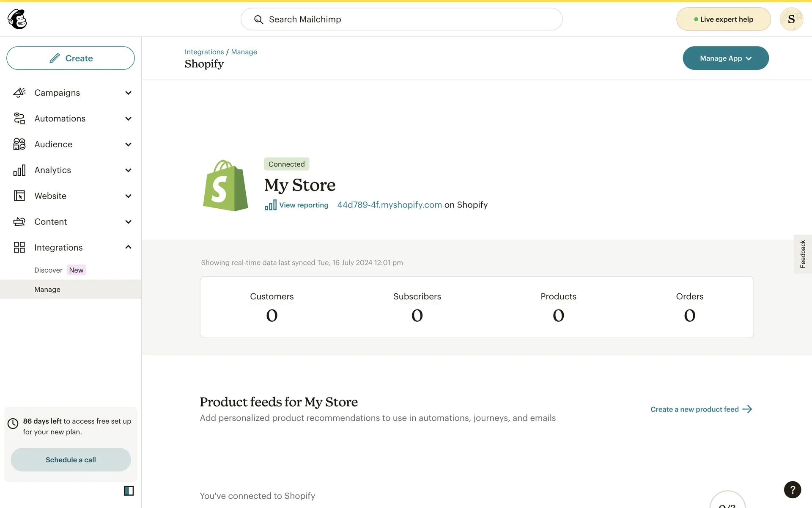The width and height of the screenshot is (812, 508).
Task: Click the Search Mailchimp field
Action: coord(401,19)
